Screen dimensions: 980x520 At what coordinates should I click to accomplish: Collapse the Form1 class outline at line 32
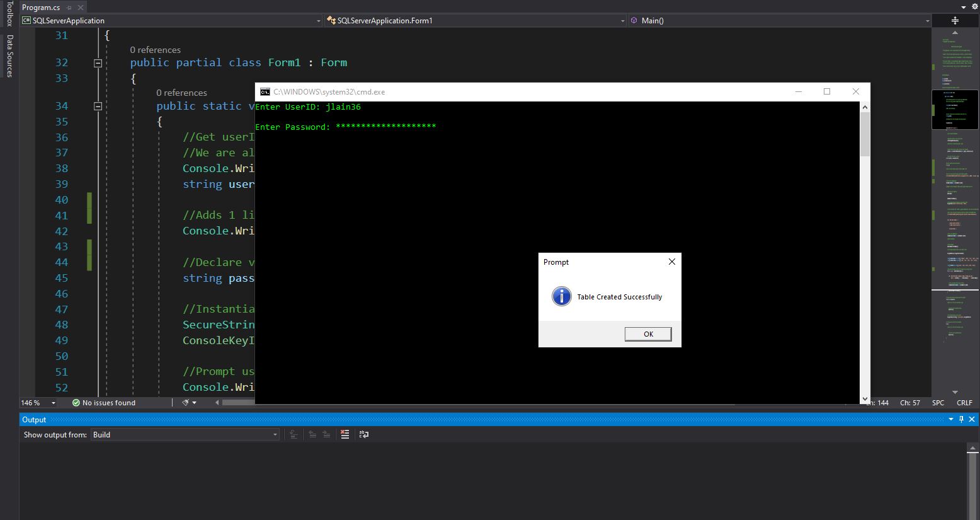click(98, 63)
